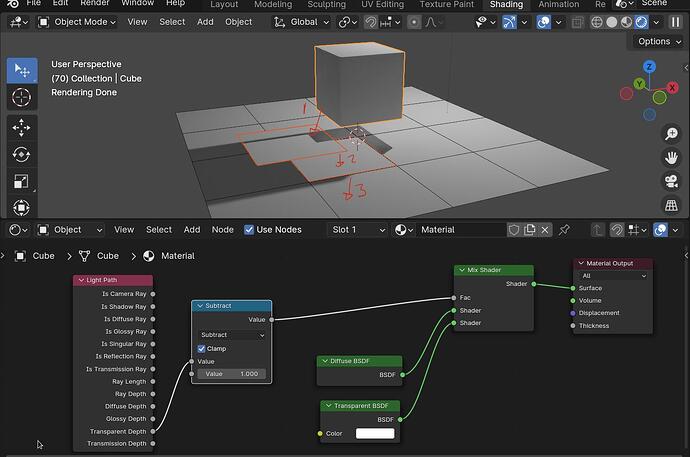Image resolution: width=690 pixels, height=457 pixels.
Task: Open the Object Mode dropdown
Action: [x=77, y=22]
